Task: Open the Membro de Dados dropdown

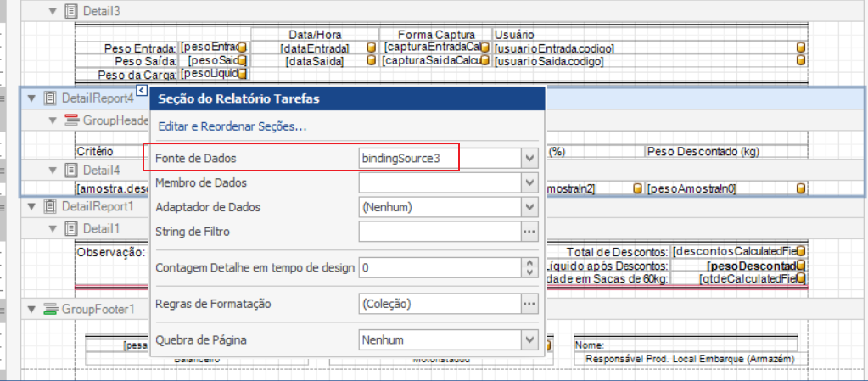Action: [x=529, y=182]
